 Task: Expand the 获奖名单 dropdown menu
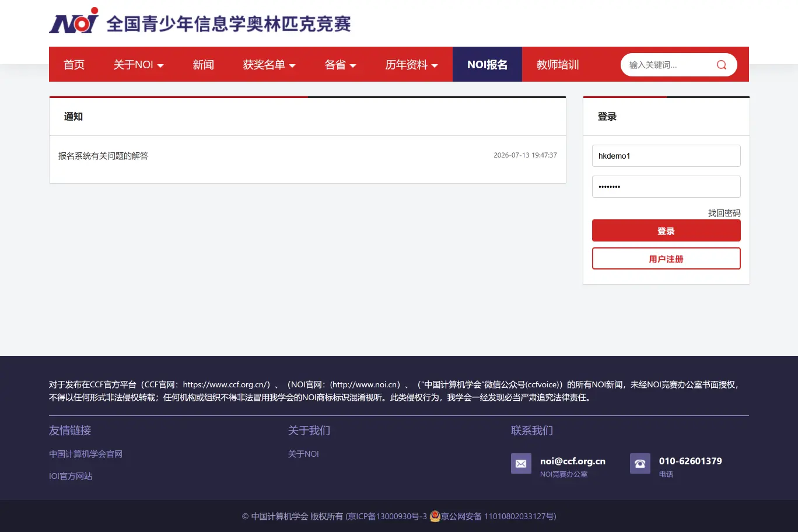click(x=269, y=65)
